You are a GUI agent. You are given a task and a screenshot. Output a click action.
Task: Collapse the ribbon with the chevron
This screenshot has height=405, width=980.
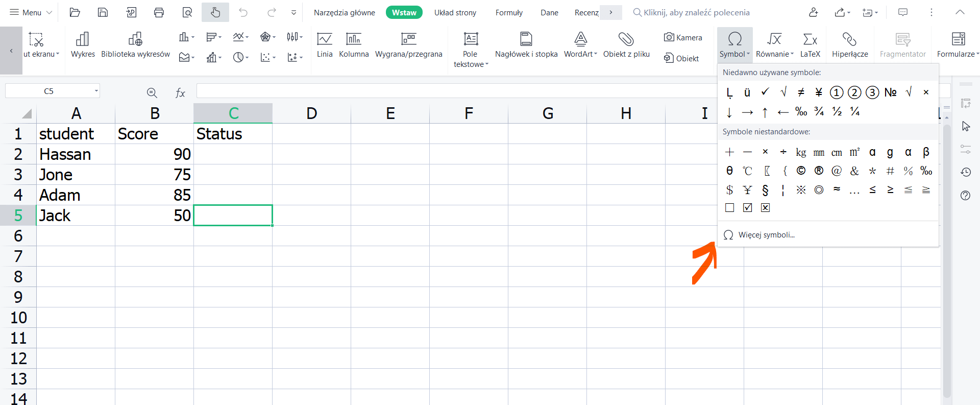[960, 12]
